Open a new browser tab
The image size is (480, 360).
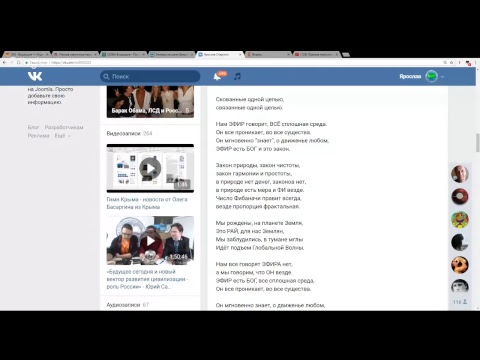[x=346, y=54]
